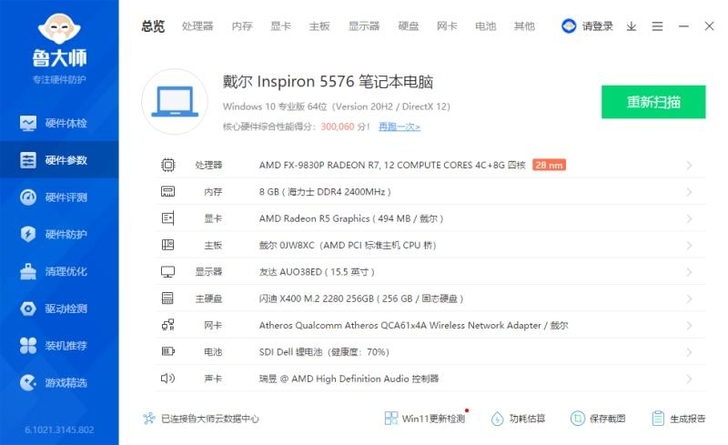728x445 pixels.
Task: Click the Win11更新检测 label
Action: 433,419
